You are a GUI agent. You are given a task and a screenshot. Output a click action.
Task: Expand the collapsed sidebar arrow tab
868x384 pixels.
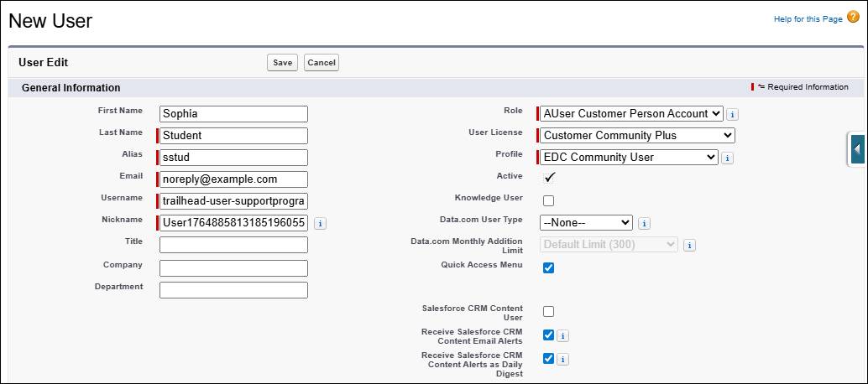coord(856,149)
